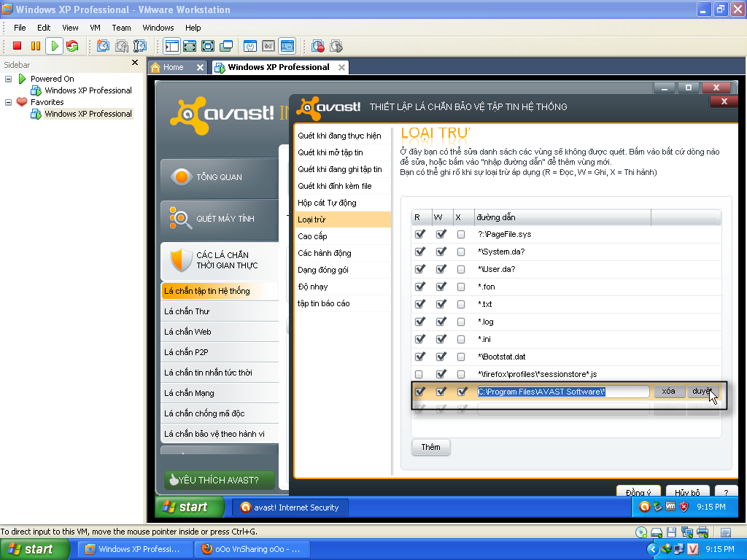Click the network adapter status bar icon

pos(687,532)
